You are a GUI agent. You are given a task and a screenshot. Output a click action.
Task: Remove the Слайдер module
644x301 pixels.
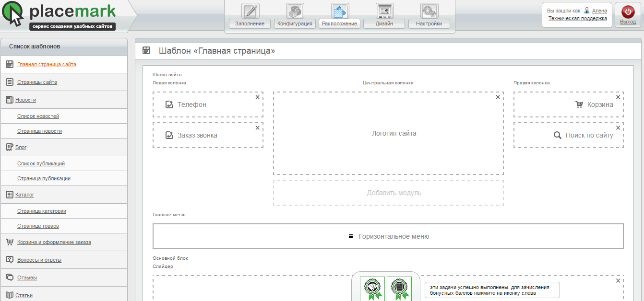point(618,280)
